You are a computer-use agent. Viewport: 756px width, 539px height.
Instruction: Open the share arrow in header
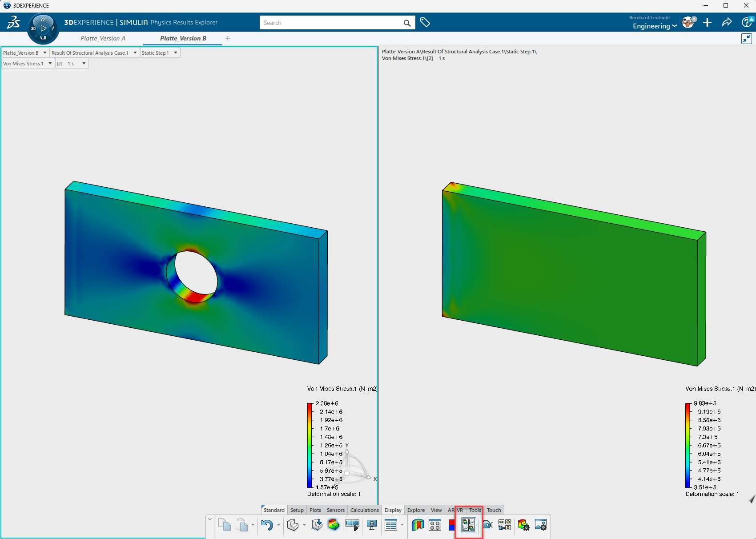click(727, 23)
